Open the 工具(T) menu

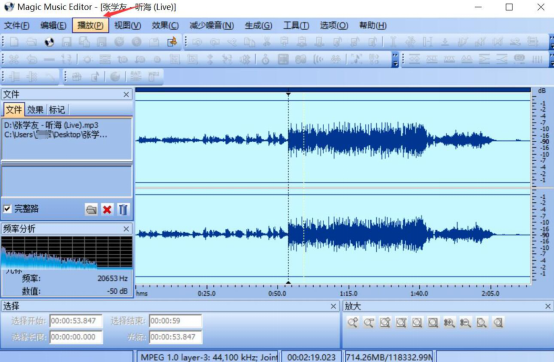[296, 25]
